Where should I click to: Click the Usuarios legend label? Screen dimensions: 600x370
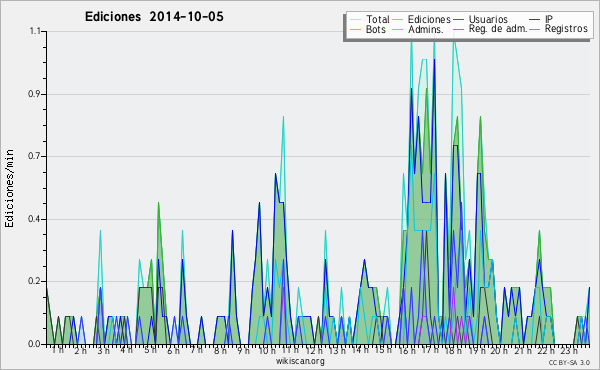click(x=488, y=19)
